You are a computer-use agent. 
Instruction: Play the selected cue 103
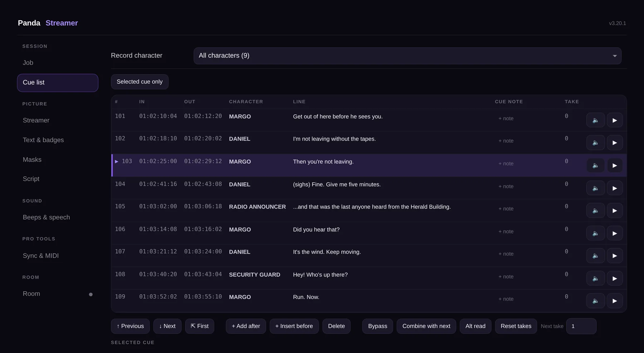pos(615,166)
